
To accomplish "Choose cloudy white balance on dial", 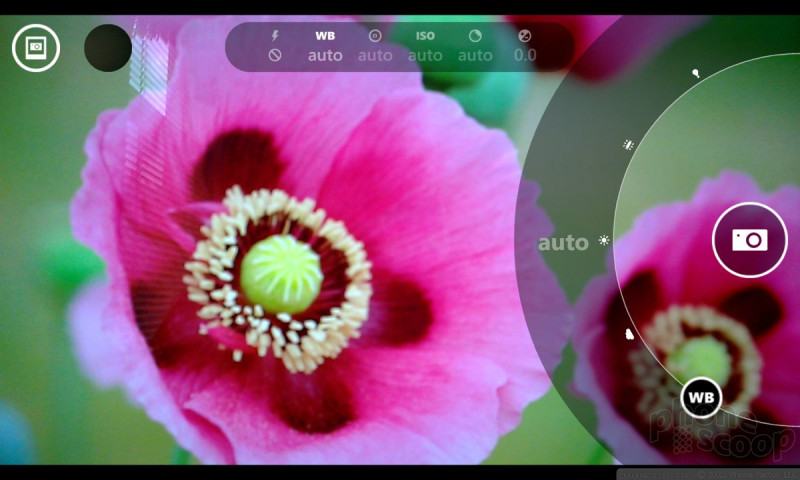I will [x=629, y=334].
